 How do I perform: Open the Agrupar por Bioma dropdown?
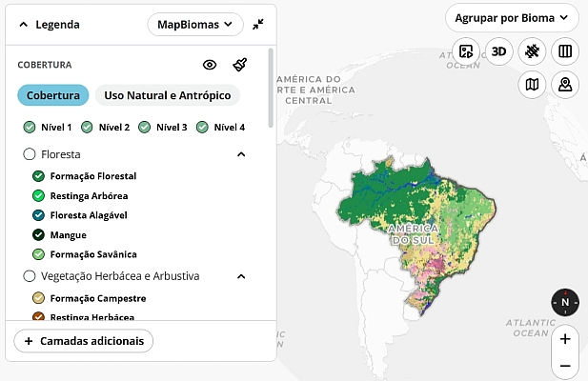[513, 18]
